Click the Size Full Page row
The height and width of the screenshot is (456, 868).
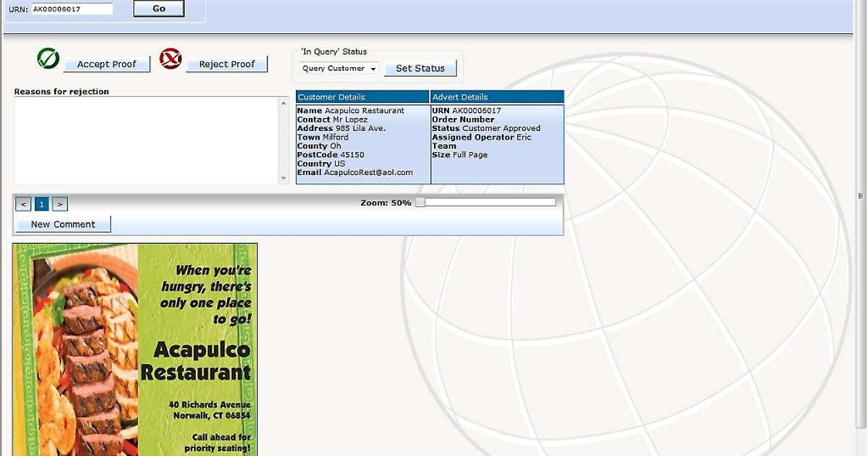point(460,155)
